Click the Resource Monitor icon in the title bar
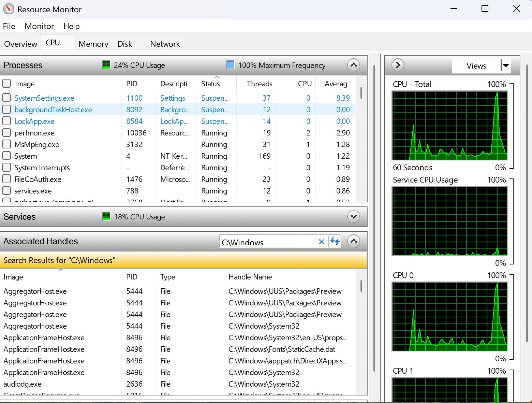This screenshot has height=403, width=532. (9, 9)
